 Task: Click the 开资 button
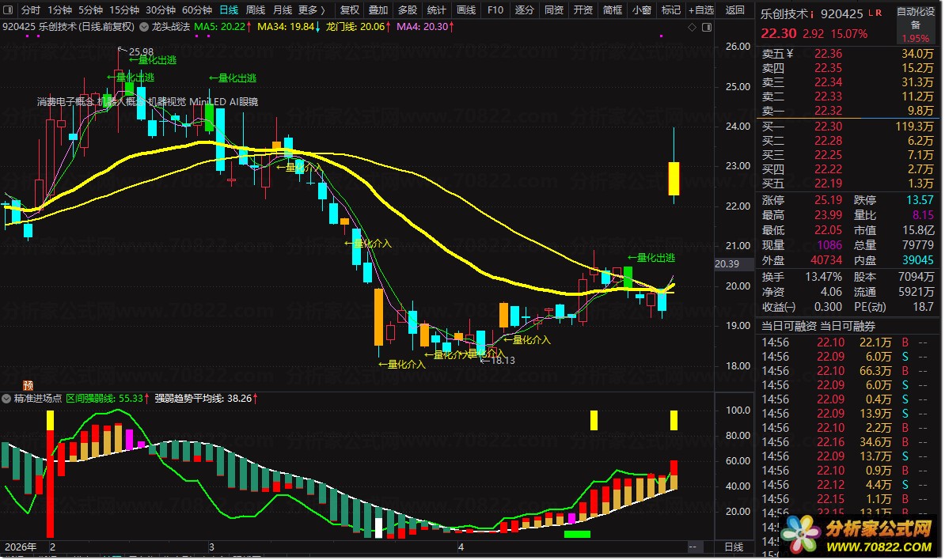click(583, 9)
